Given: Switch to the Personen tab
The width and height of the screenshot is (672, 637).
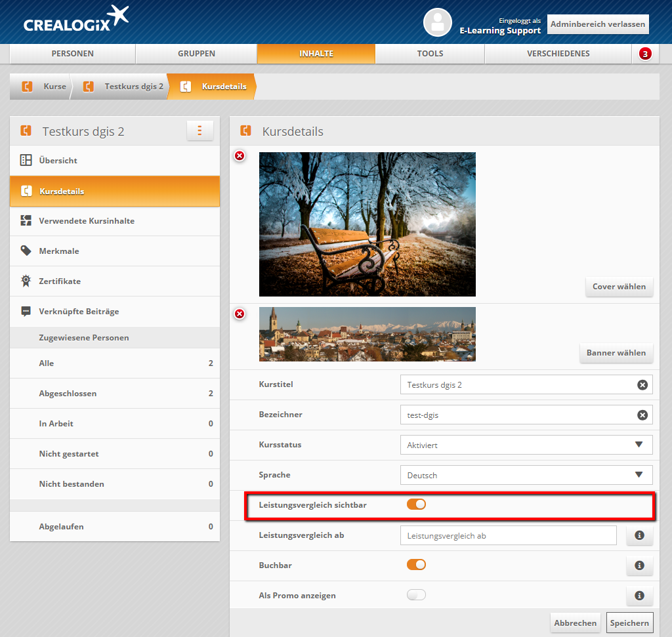Looking at the screenshot, I should [72, 54].
